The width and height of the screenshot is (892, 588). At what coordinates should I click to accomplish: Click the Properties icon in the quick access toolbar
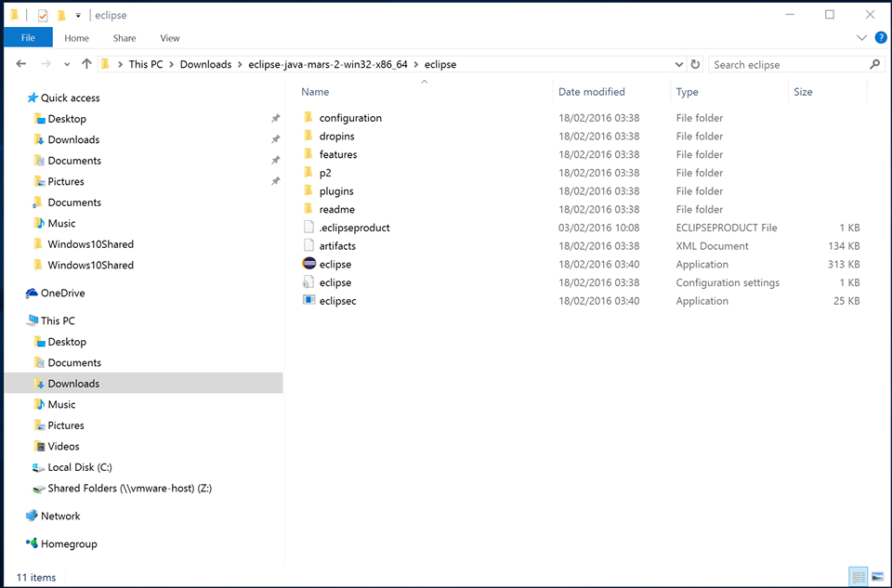43,15
